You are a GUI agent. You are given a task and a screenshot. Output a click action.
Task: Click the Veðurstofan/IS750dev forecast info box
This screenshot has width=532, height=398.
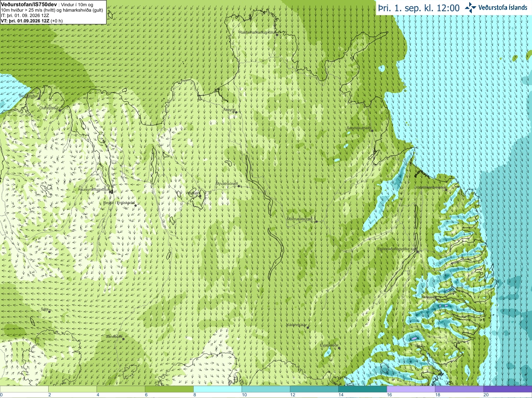[x=53, y=12]
